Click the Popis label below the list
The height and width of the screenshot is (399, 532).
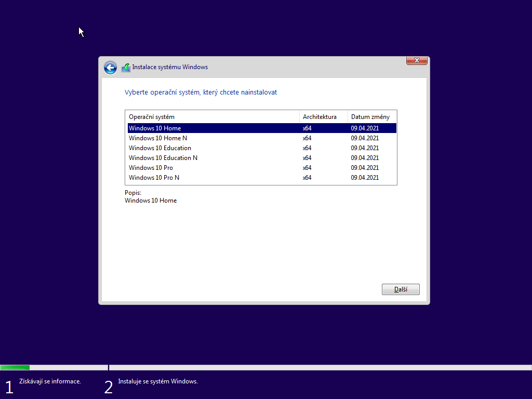tap(133, 193)
